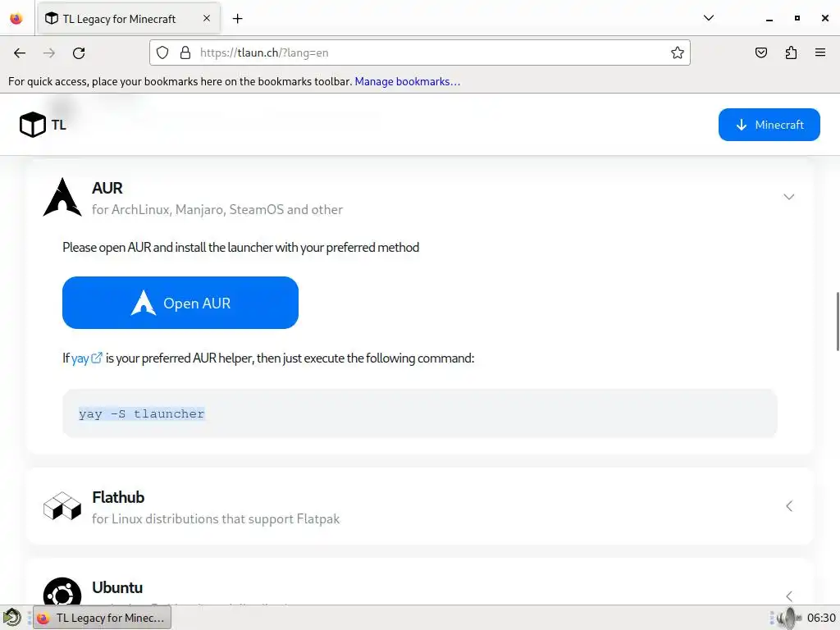
Task: Click the URL address bar
Action: [x=419, y=52]
